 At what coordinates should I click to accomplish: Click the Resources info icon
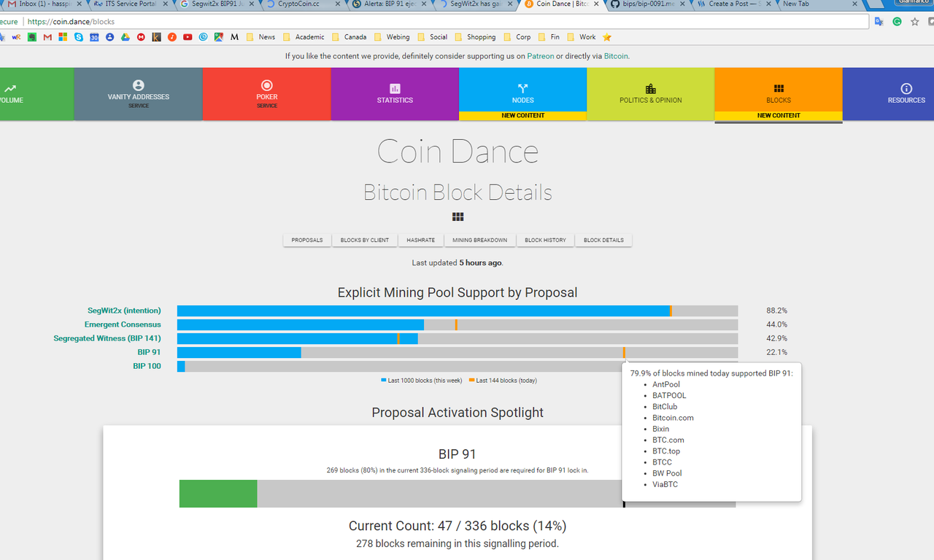pyautogui.click(x=906, y=88)
